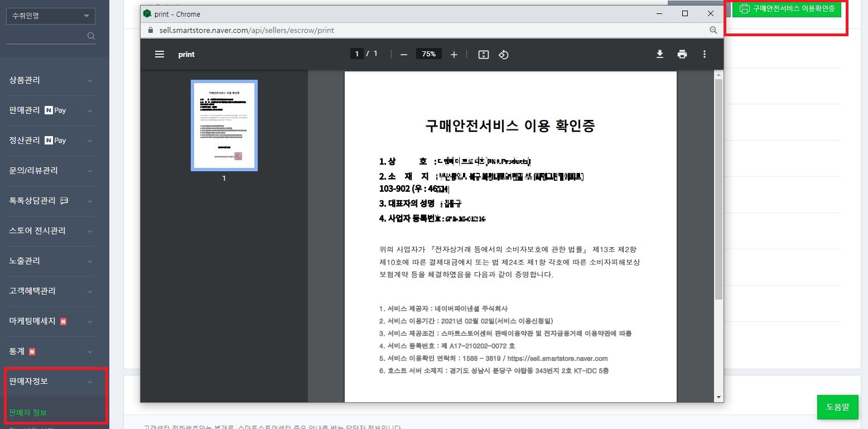This screenshot has width=868, height=429.
Task: Select the page 1 thumbnail
Action: (x=224, y=126)
